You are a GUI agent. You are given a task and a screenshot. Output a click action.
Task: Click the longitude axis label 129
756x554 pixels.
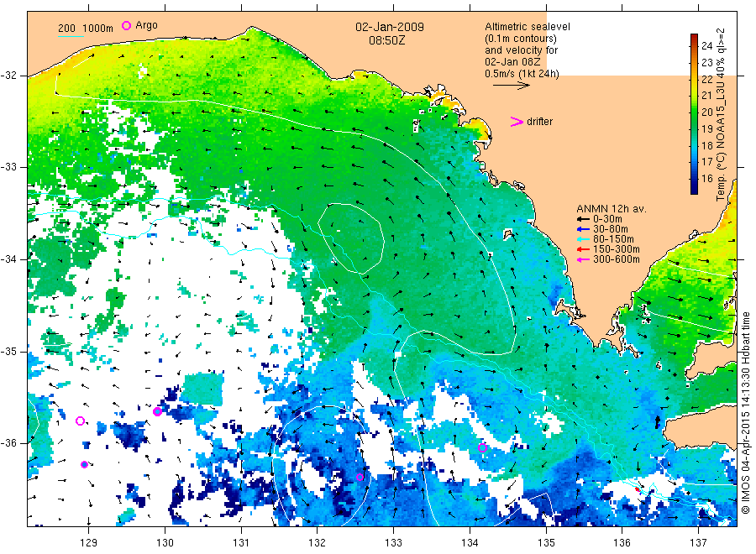pyautogui.click(x=89, y=543)
